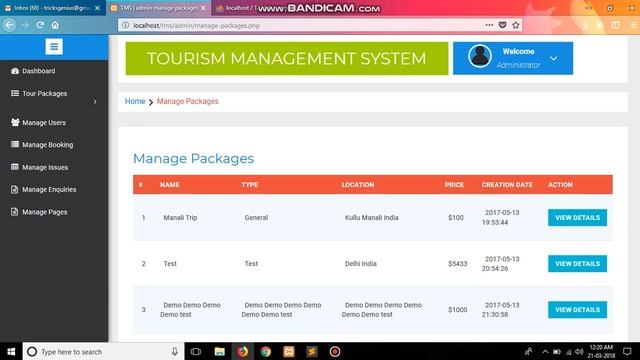
Task: Click the Manage Pages document icon
Action: 15,212
